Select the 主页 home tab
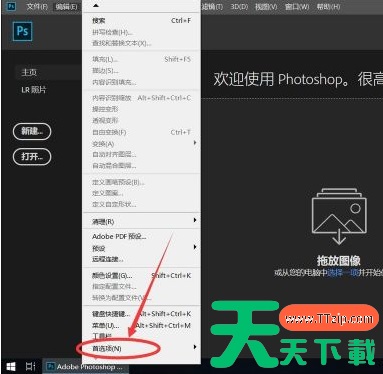383x374 pixels. 48,72
